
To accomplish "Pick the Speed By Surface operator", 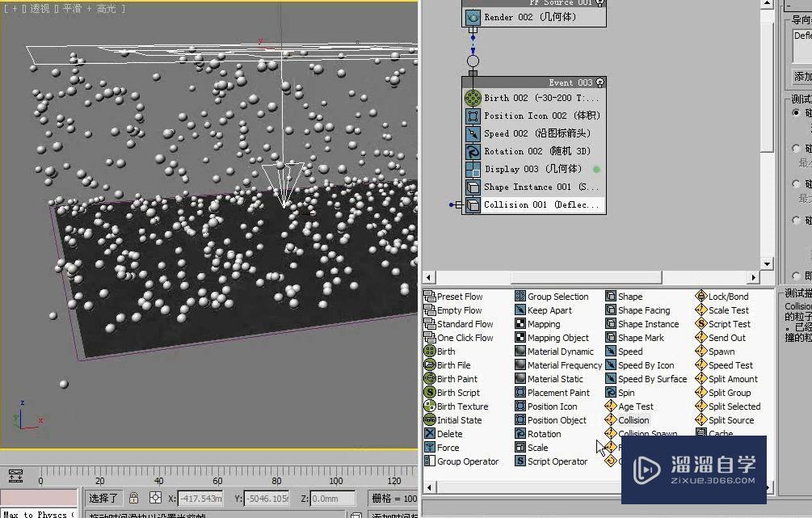I will click(646, 379).
